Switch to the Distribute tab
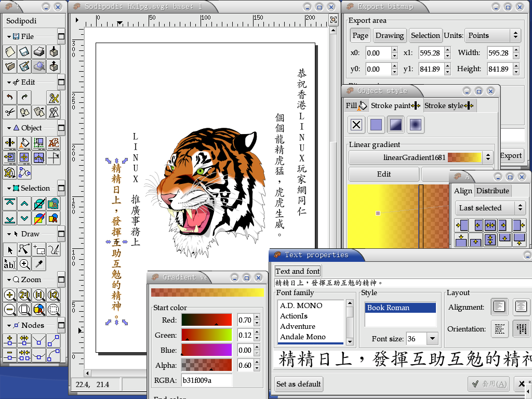Image resolution: width=532 pixels, height=399 pixels. tap(493, 191)
